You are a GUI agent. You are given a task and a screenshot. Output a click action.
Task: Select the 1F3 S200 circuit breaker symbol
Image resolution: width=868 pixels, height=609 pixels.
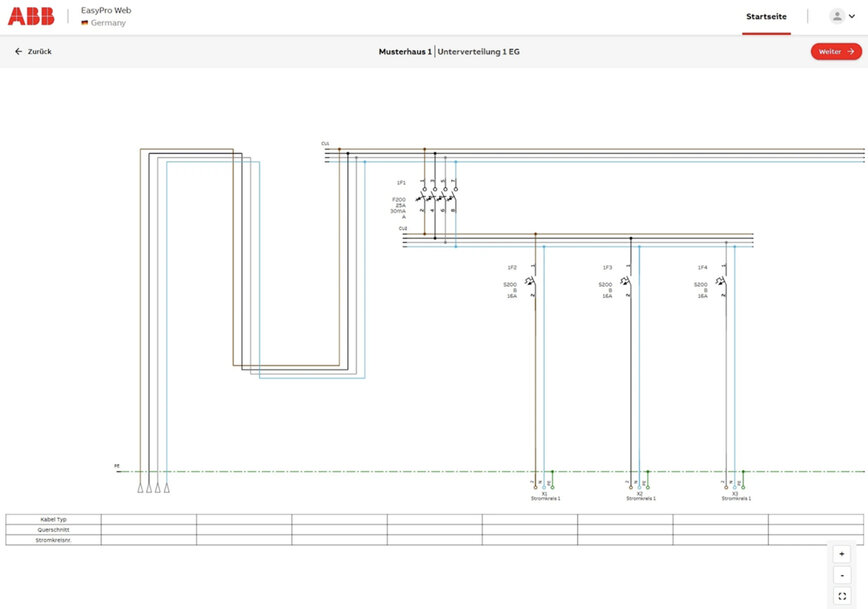(x=627, y=281)
